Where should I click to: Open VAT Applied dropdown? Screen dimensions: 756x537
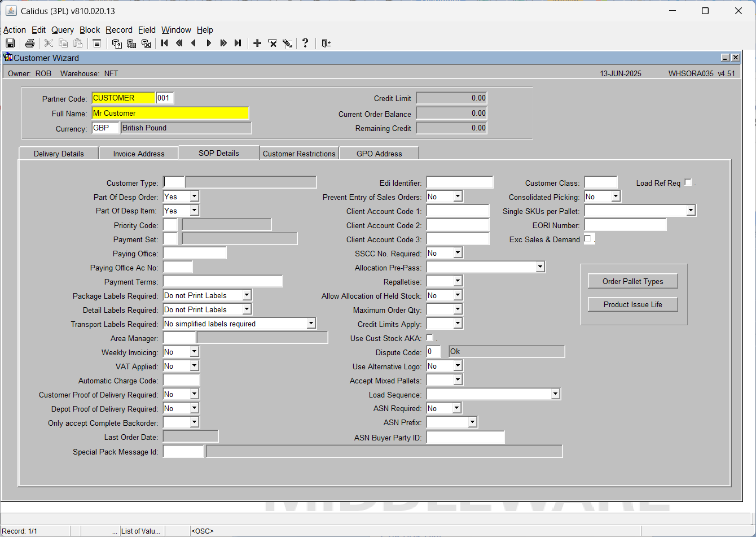click(194, 366)
